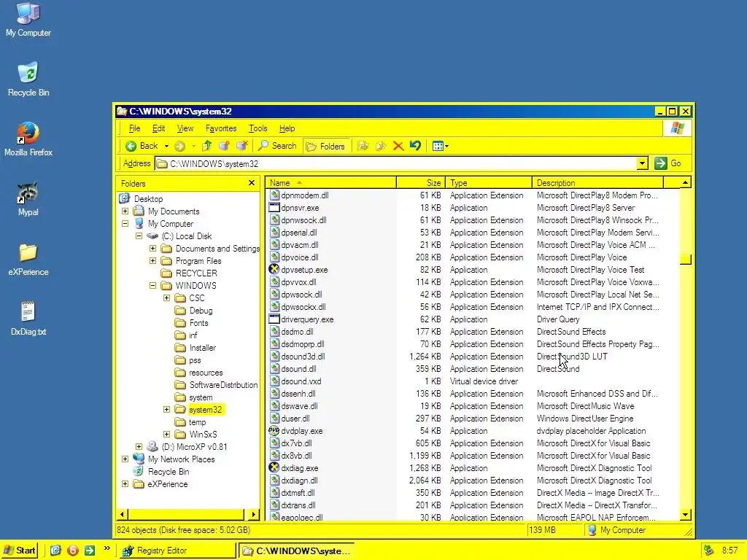Click folder tree scroll right arrow

point(253,514)
